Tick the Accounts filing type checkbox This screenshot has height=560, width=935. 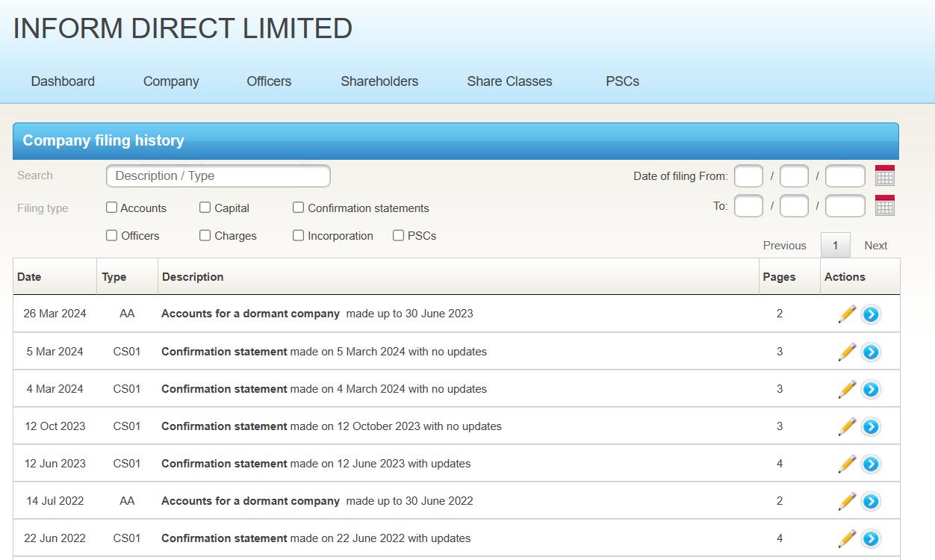tap(112, 208)
